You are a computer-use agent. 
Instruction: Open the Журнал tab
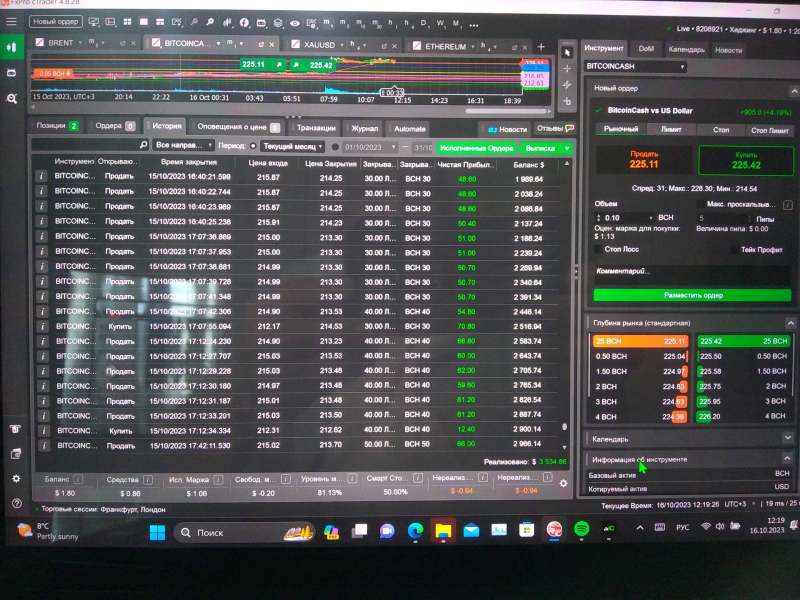[x=365, y=129]
